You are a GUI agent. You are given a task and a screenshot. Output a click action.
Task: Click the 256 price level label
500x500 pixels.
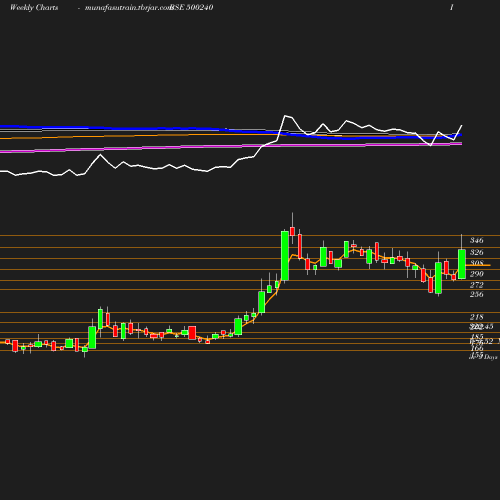pyautogui.click(x=477, y=294)
